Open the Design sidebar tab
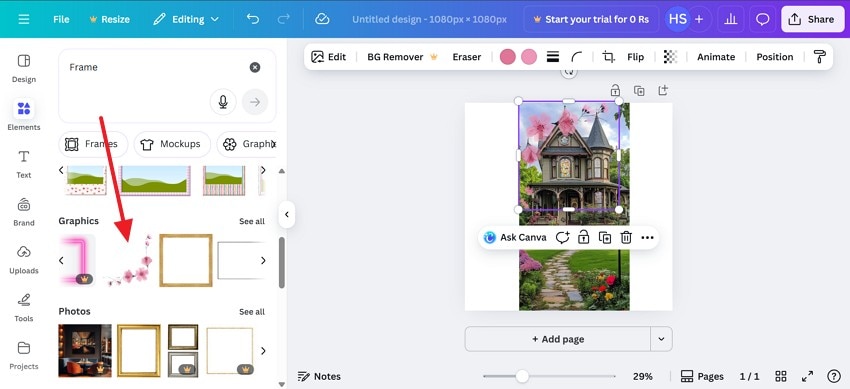This screenshot has width=850, height=389. [x=24, y=68]
